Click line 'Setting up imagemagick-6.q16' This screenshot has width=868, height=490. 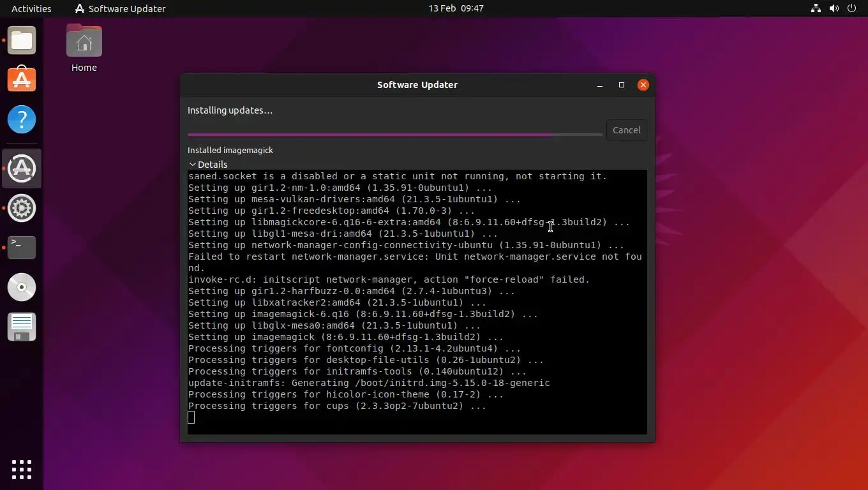click(363, 314)
